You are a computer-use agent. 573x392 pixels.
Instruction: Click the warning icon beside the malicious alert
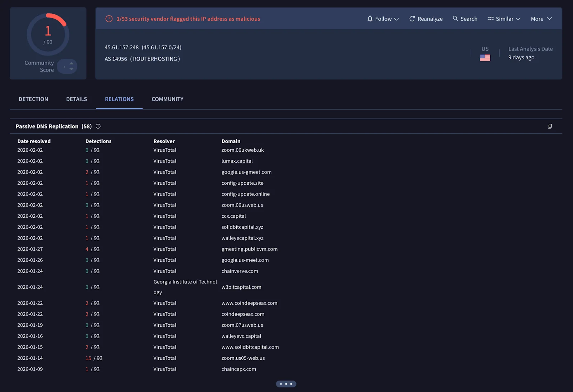tap(109, 19)
